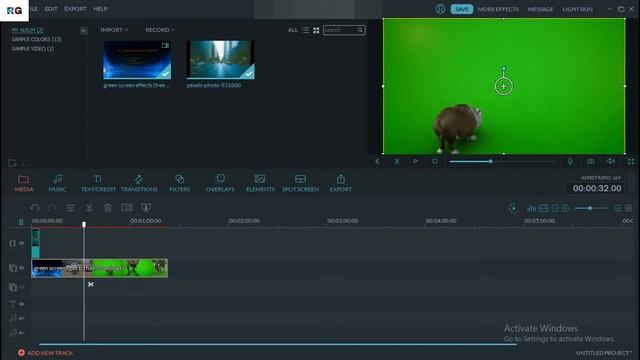The width and height of the screenshot is (640, 360).
Task: Adjust the timeline zoom slider
Action: click(590, 209)
